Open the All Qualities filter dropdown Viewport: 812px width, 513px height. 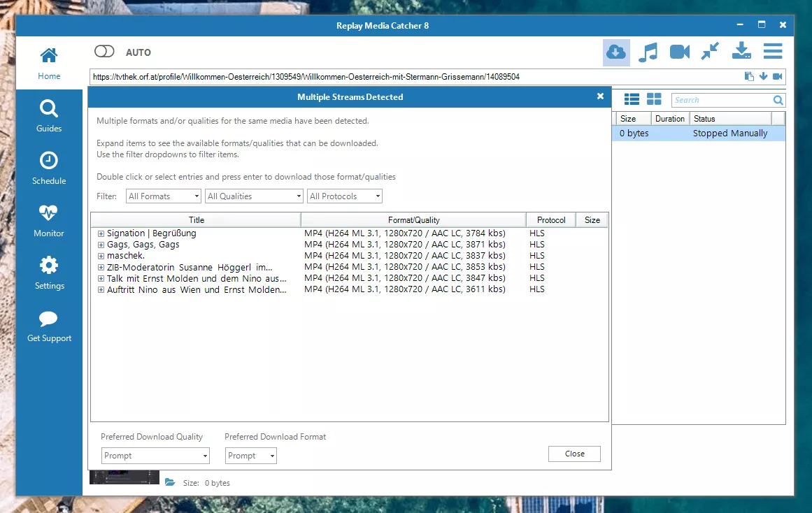(x=254, y=196)
